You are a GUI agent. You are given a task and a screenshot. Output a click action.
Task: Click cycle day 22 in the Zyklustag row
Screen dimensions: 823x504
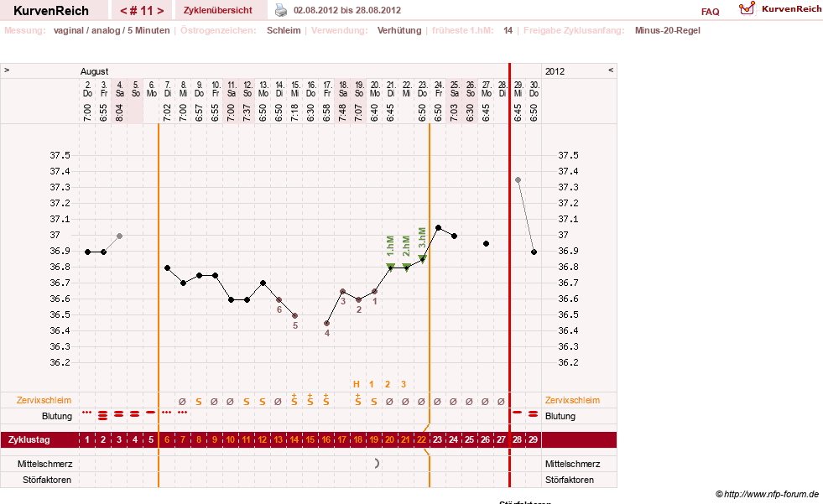pyautogui.click(x=421, y=439)
